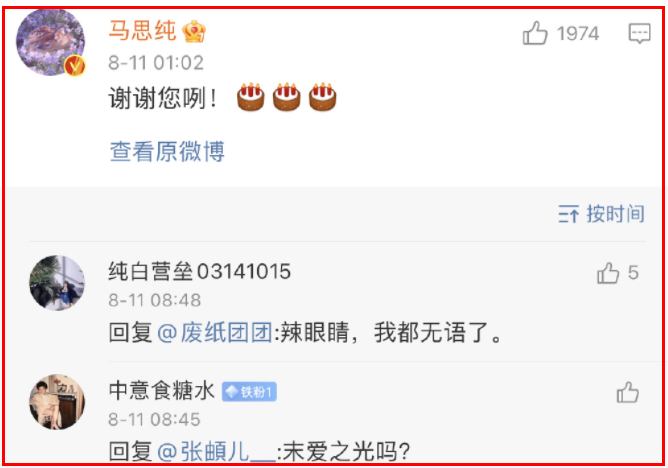Screen dimensions: 668x468
Task: Open mention @废纸团团
Action: (x=215, y=332)
